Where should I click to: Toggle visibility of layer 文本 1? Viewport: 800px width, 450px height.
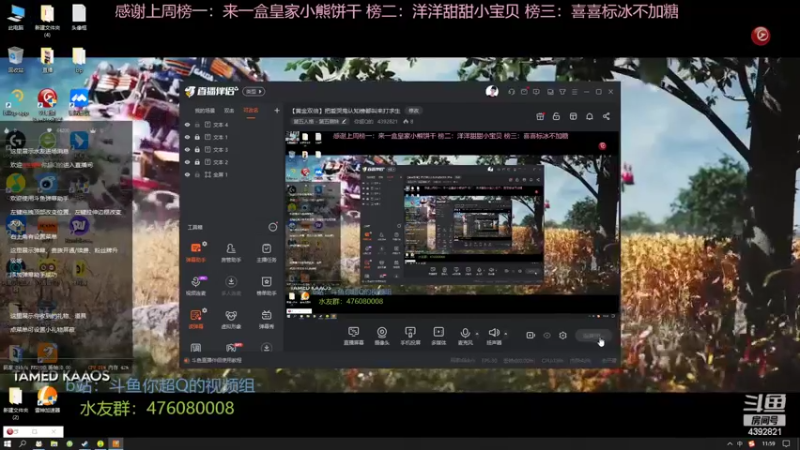[x=187, y=137]
